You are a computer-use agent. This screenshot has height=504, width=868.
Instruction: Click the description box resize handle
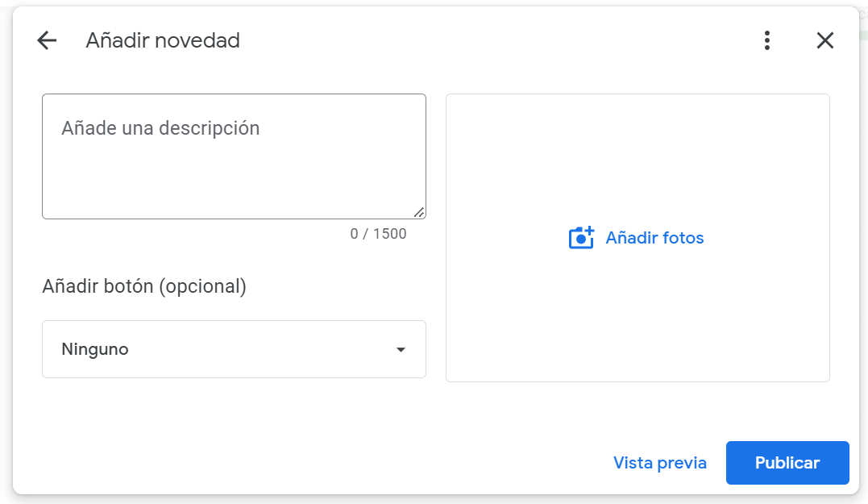(419, 212)
